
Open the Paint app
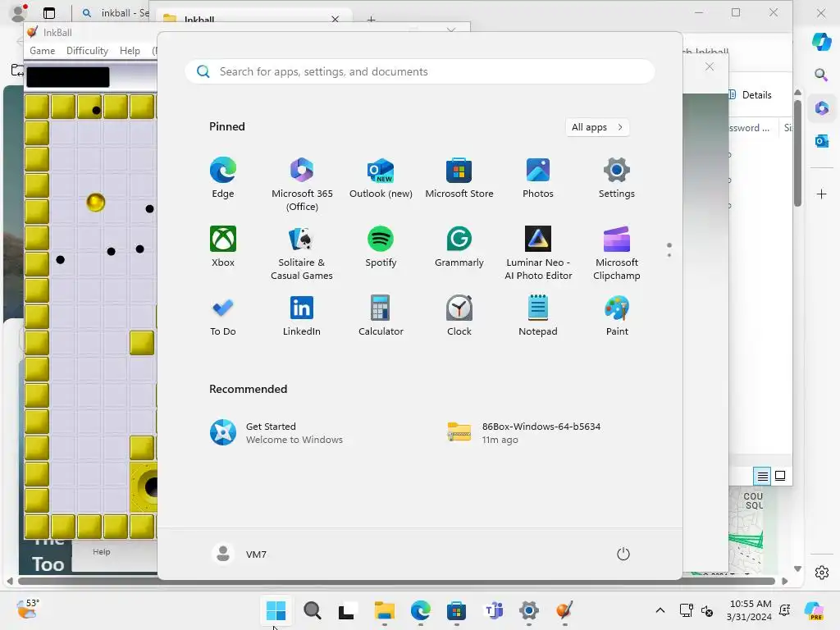click(617, 316)
